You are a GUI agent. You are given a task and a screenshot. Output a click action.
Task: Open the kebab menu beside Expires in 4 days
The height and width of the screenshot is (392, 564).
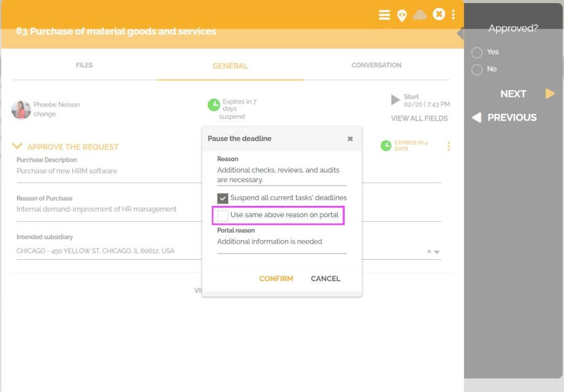coord(448,145)
